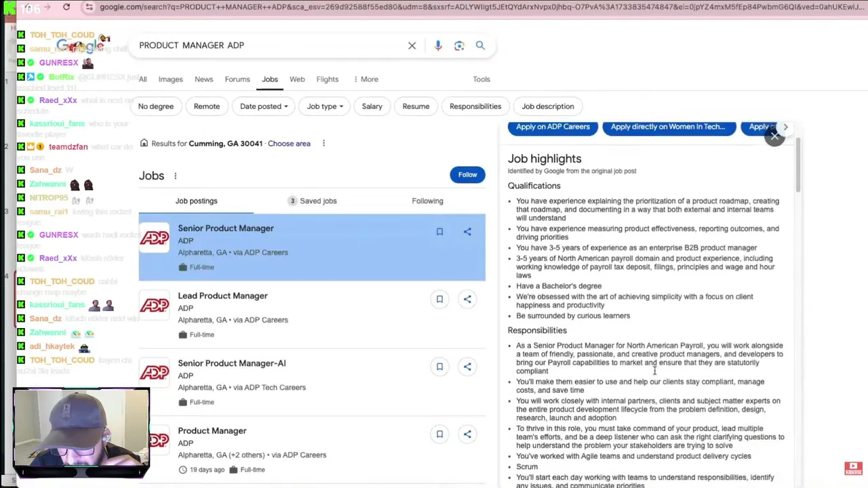Save the Senior Product Manager job with the bookmark

439,232
